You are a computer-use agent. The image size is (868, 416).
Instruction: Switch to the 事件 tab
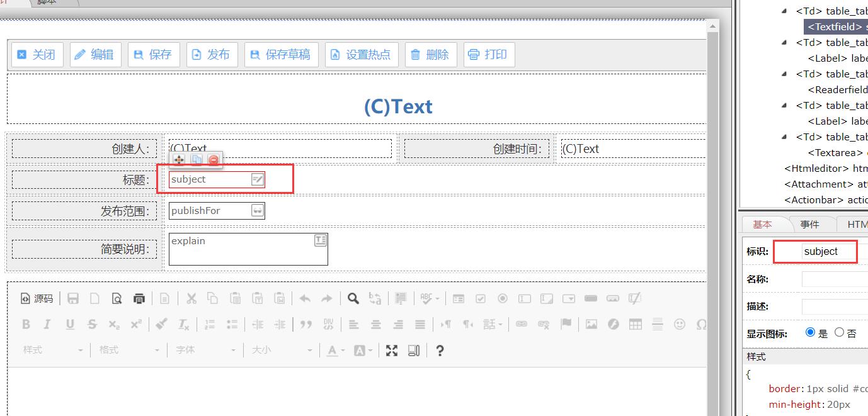click(x=809, y=224)
